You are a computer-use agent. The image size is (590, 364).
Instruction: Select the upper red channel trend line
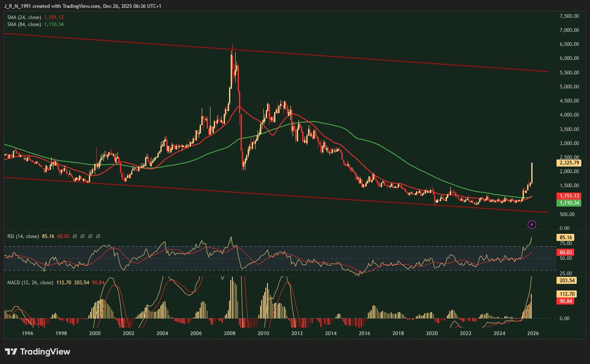[x=275, y=52]
